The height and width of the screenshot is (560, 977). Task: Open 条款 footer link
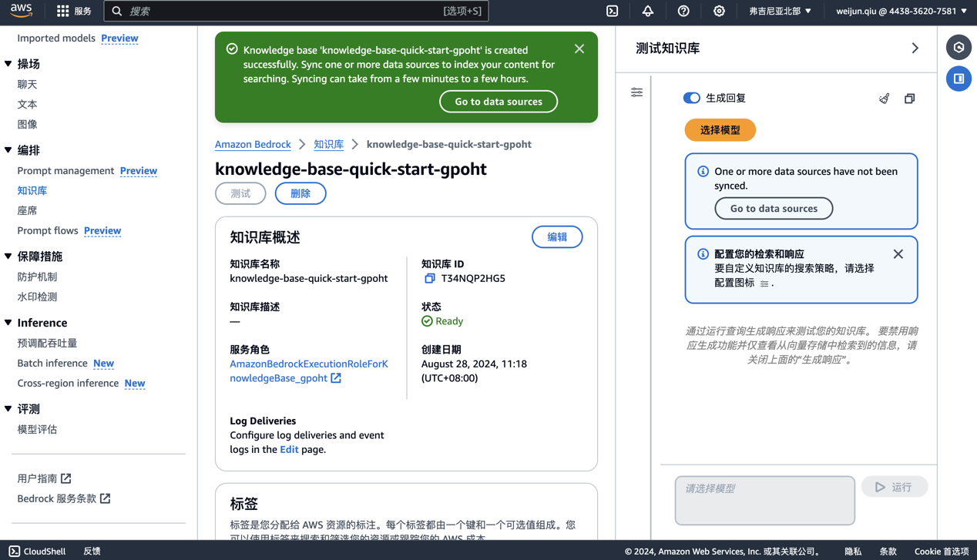tap(888, 551)
